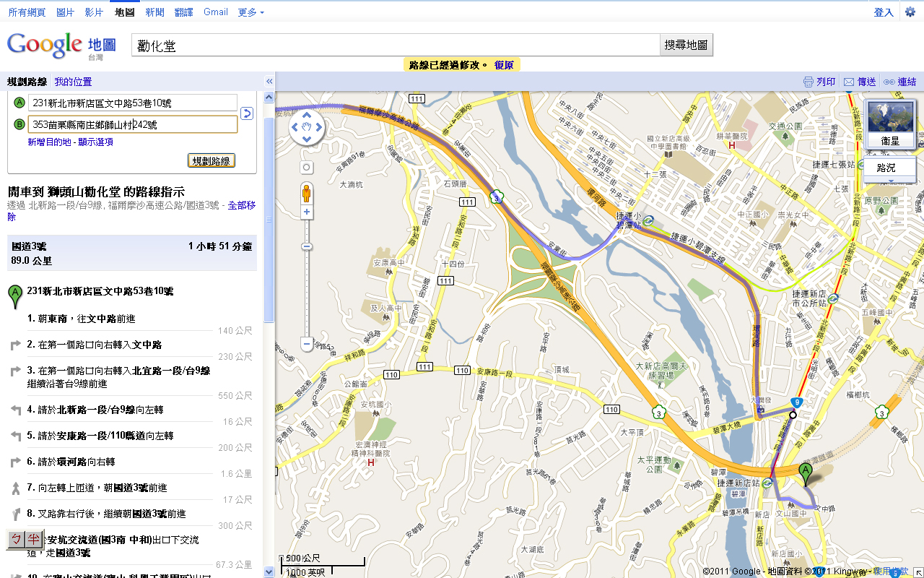The width and height of the screenshot is (924, 578).
Task: Collapse the left panel with the double-arrow
Action: click(269, 82)
